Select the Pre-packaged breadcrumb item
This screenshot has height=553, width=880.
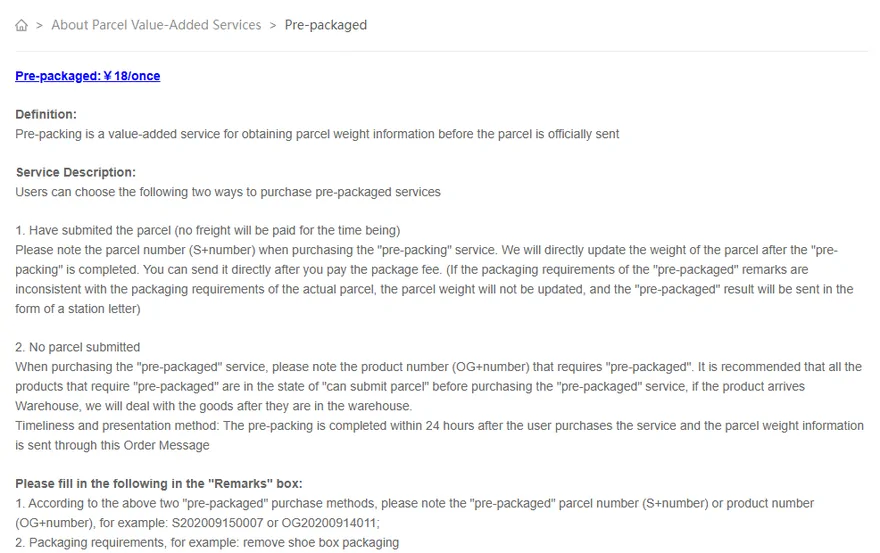pos(326,25)
